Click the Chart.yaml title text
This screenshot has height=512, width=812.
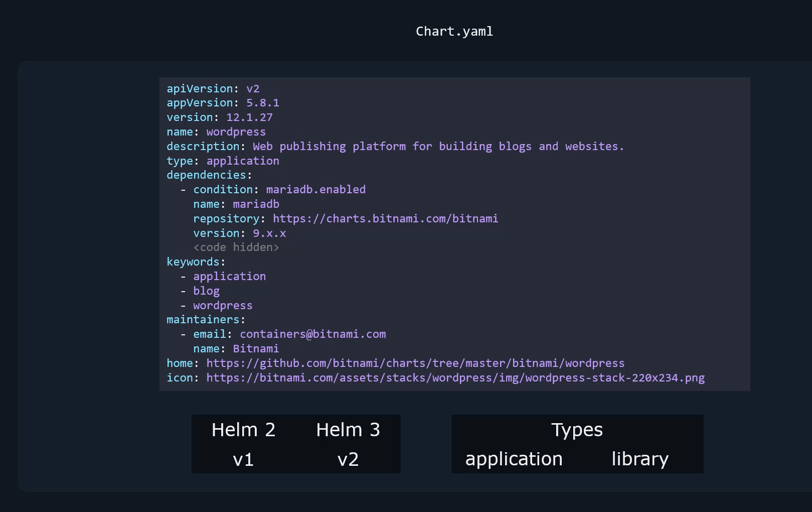454,32
